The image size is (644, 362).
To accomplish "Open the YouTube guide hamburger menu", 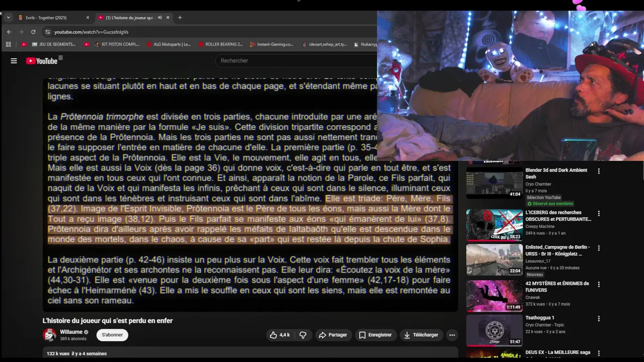I will [14, 61].
